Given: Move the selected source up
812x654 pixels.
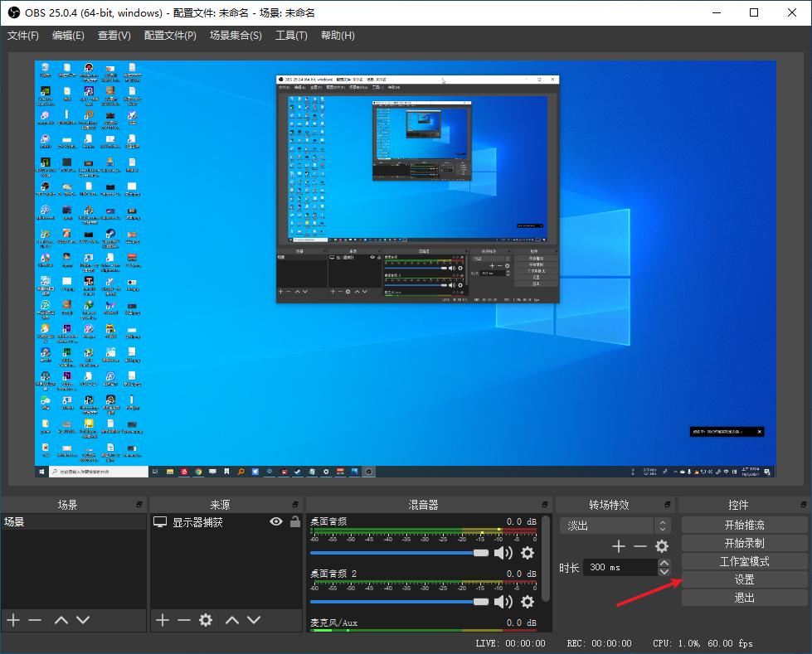Looking at the screenshot, I should (232, 620).
